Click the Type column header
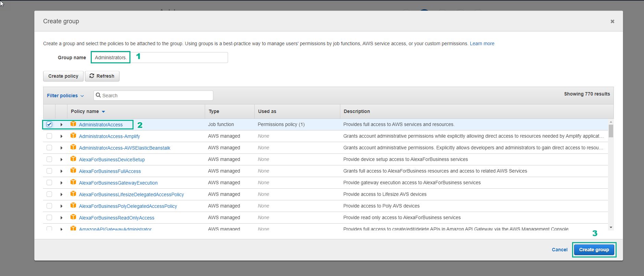This screenshot has width=644, height=276. 214,111
